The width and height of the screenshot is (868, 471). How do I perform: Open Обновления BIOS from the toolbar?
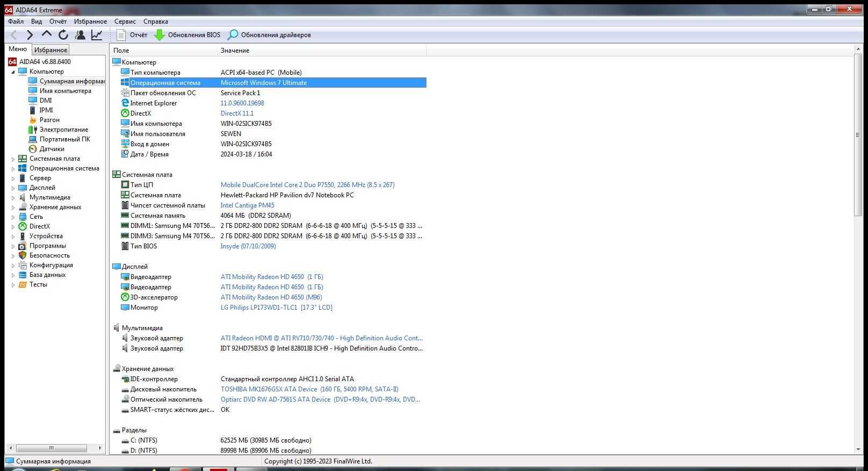click(x=187, y=35)
